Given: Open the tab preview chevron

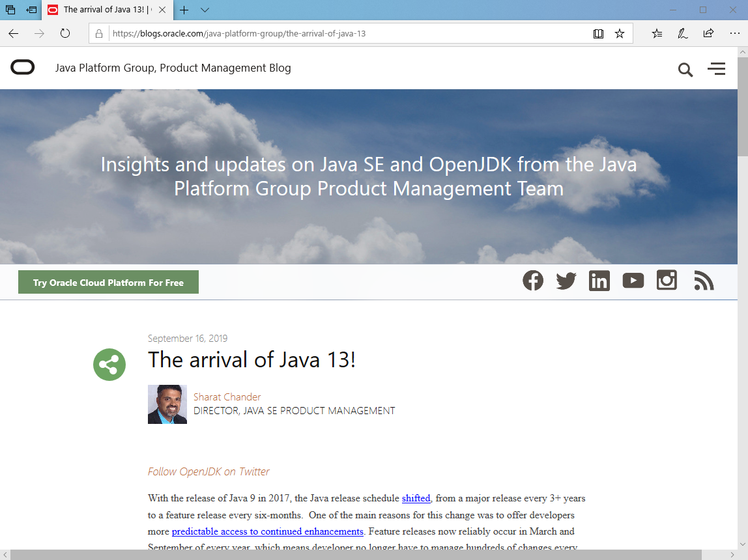Looking at the screenshot, I should tap(205, 10).
